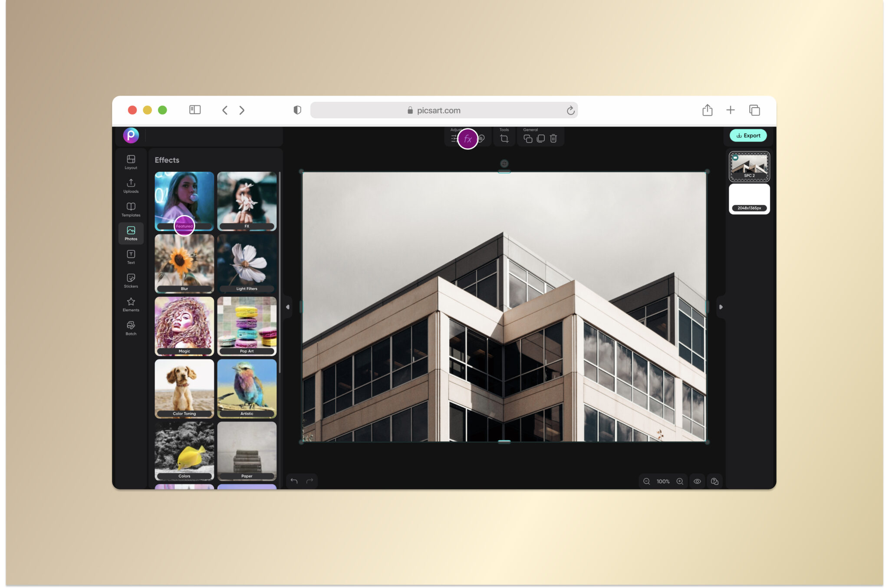The height and width of the screenshot is (588, 889).
Task: Click the trash icon to delete selection
Action: [554, 138]
